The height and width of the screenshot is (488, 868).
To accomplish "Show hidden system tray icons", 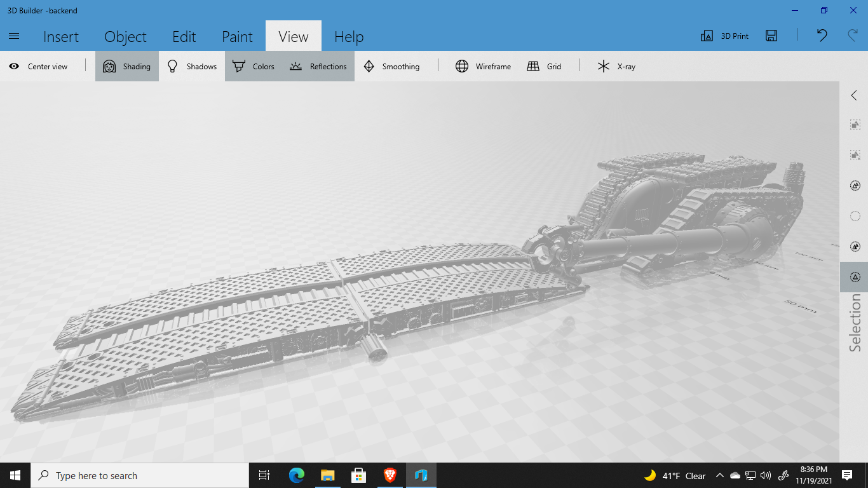I will point(720,475).
